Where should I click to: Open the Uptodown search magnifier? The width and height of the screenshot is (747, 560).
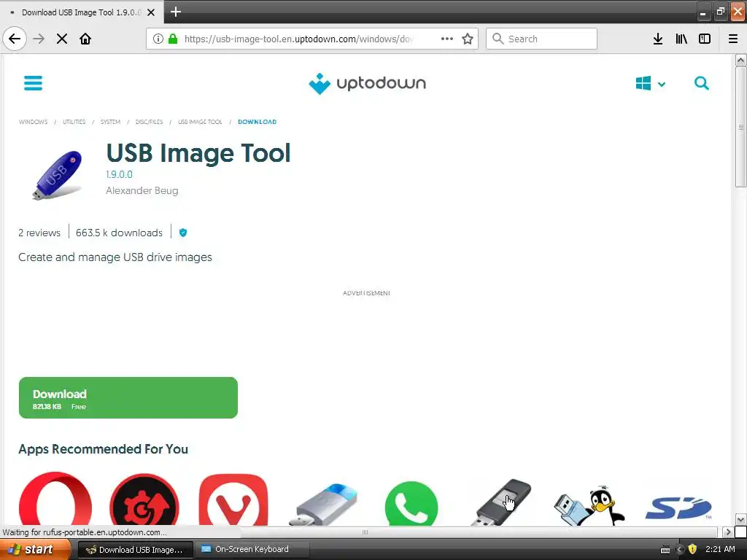coord(701,83)
